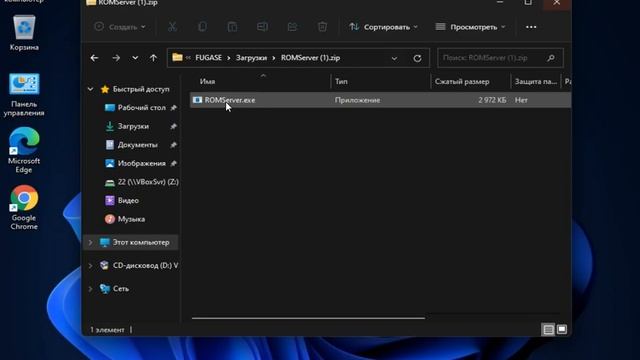Switch to details view layout icon
This screenshot has height=360, width=640.
[548, 329]
